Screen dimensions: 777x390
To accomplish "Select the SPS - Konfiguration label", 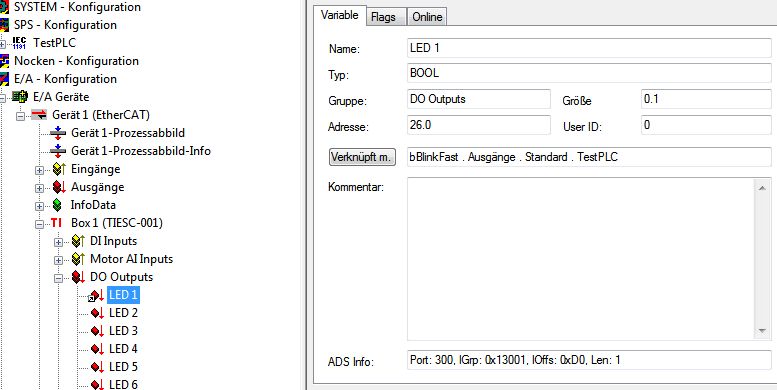I will (65, 25).
